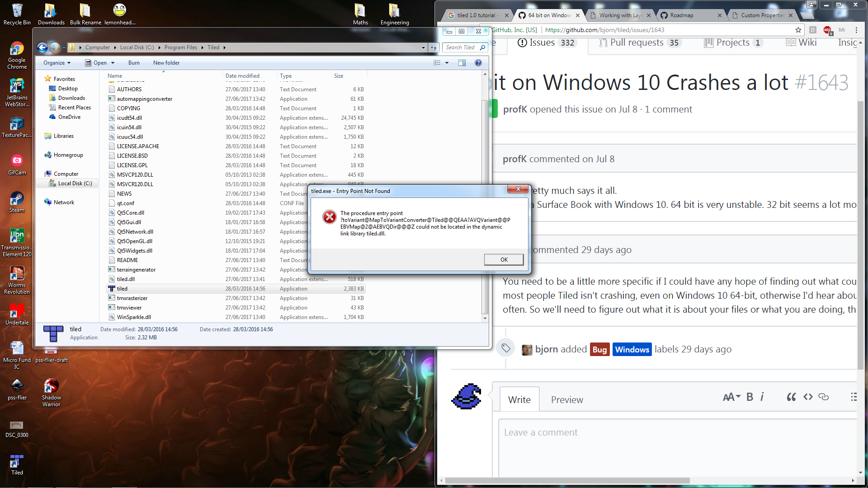Toggle Explorer preview pane icon

coord(462,63)
